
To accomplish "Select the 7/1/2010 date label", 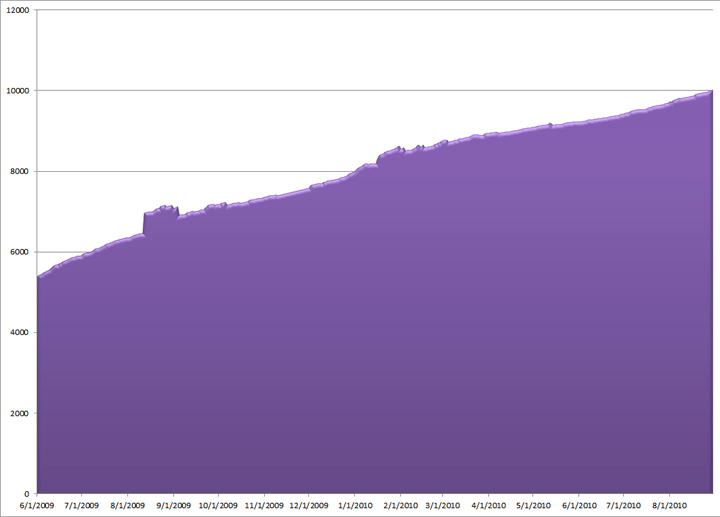I will pyautogui.click(x=624, y=506).
